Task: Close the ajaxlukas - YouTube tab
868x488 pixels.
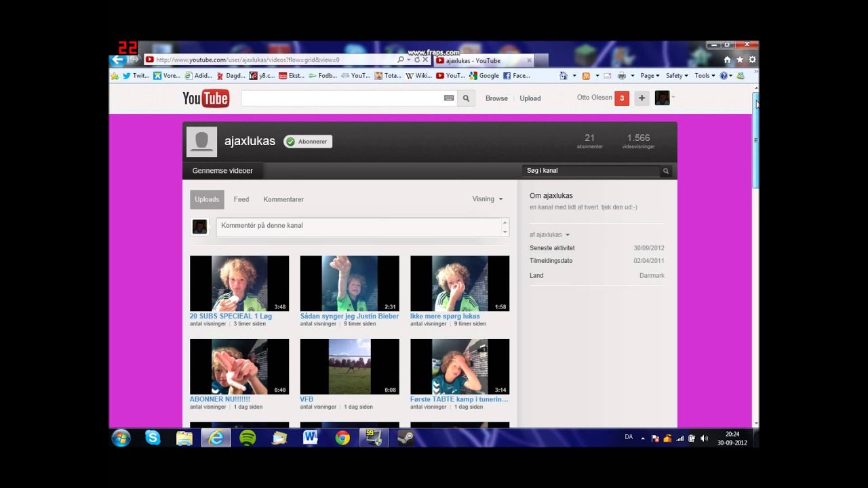Action: (529, 60)
